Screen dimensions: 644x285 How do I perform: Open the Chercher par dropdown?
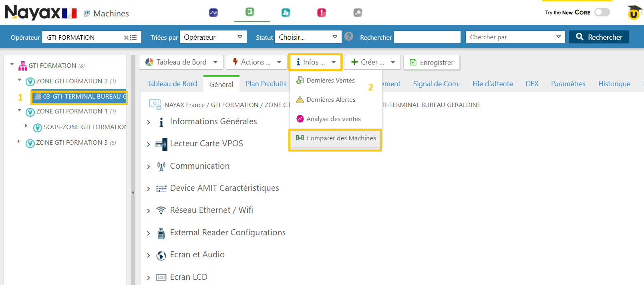(515, 37)
